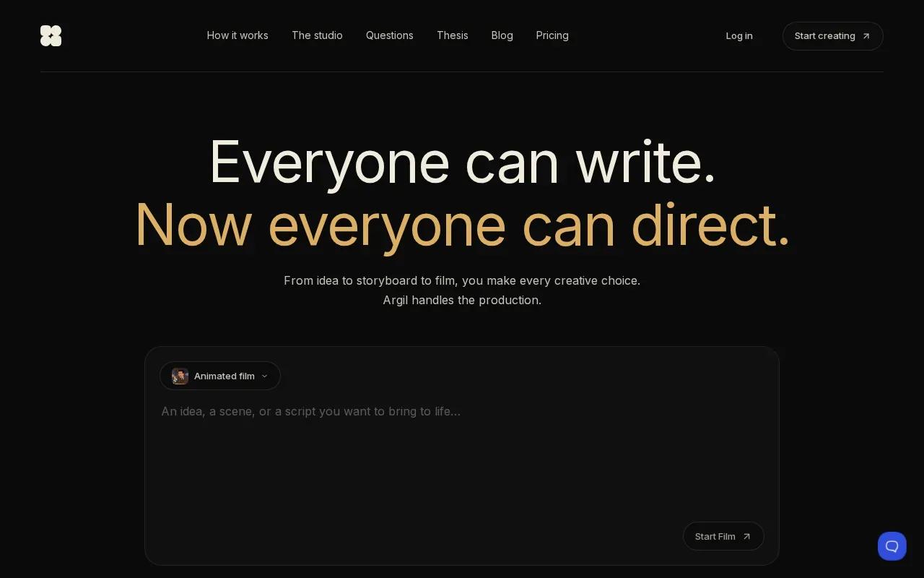
Task: Expand the Animated film chevron
Action: coord(264,376)
